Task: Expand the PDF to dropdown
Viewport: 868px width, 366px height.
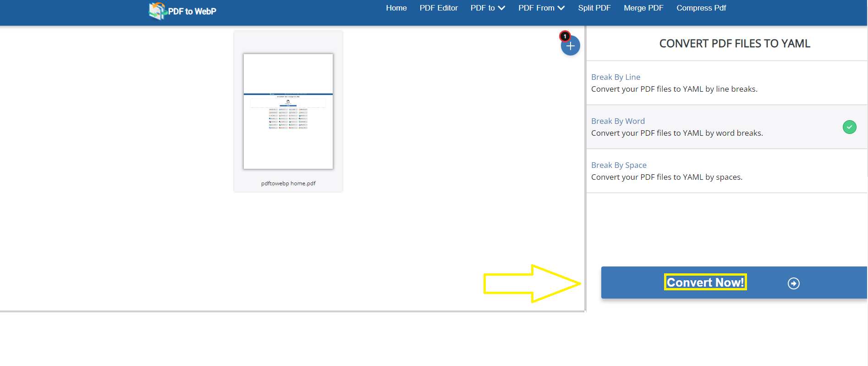Action: click(488, 8)
